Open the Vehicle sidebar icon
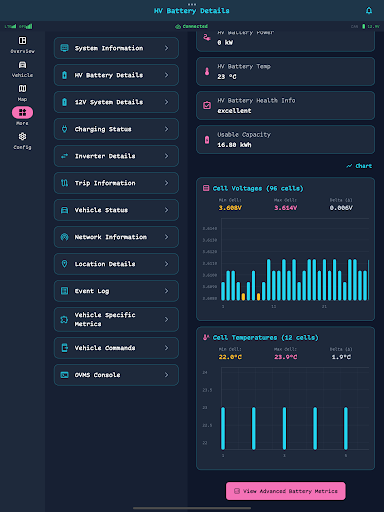This screenshot has height=512, width=384. click(x=22, y=65)
